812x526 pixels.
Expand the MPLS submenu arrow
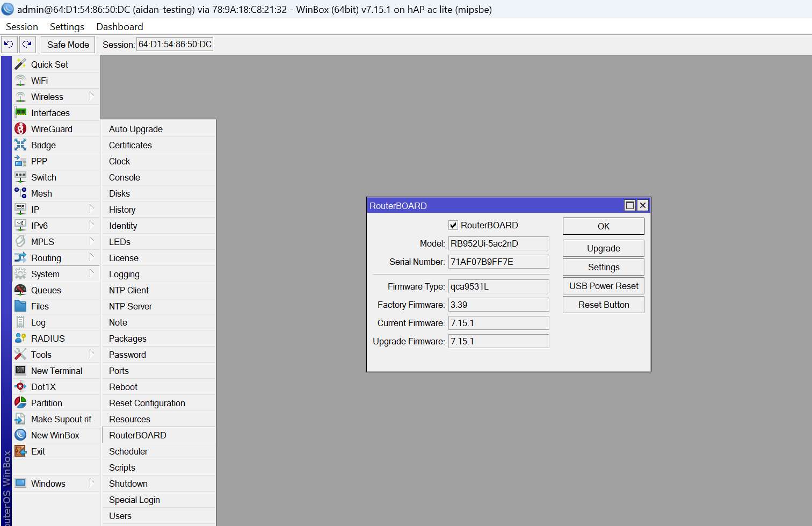coord(91,241)
